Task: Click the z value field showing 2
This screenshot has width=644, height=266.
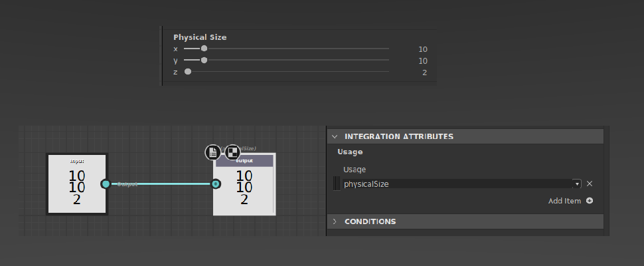Action: tap(424, 72)
